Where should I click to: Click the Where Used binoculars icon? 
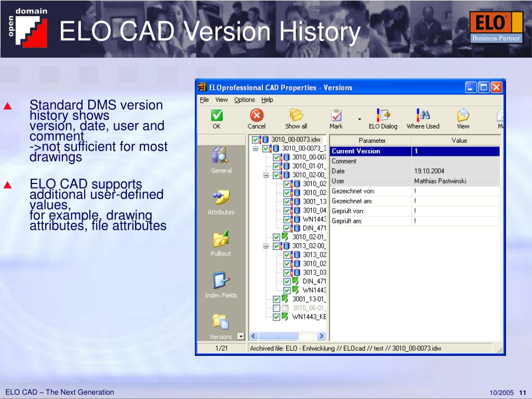tap(423, 115)
